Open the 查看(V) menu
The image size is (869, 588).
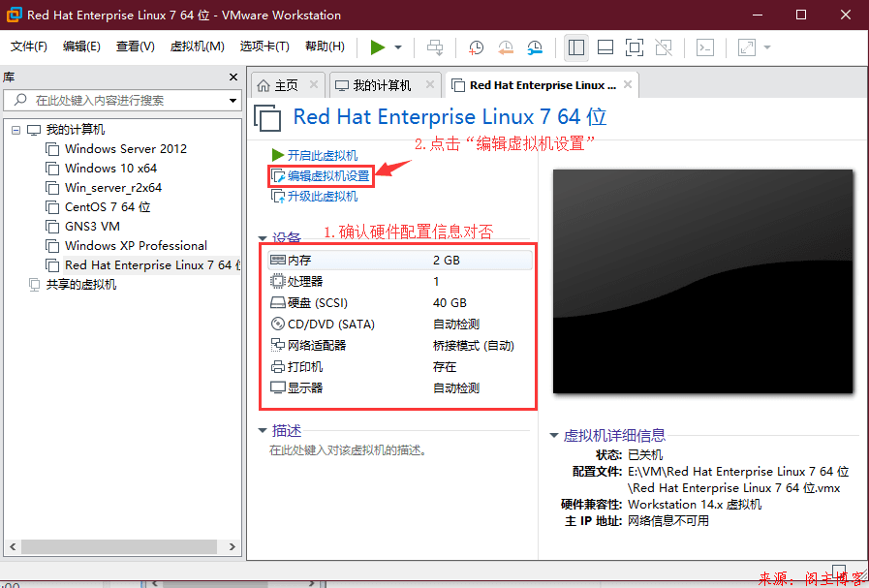[x=136, y=46]
